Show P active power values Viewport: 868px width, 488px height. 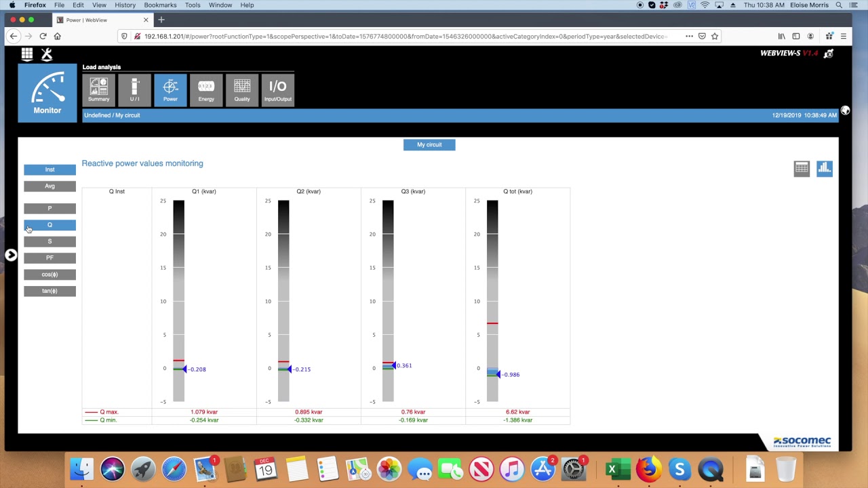pyautogui.click(x=50, y=208)
